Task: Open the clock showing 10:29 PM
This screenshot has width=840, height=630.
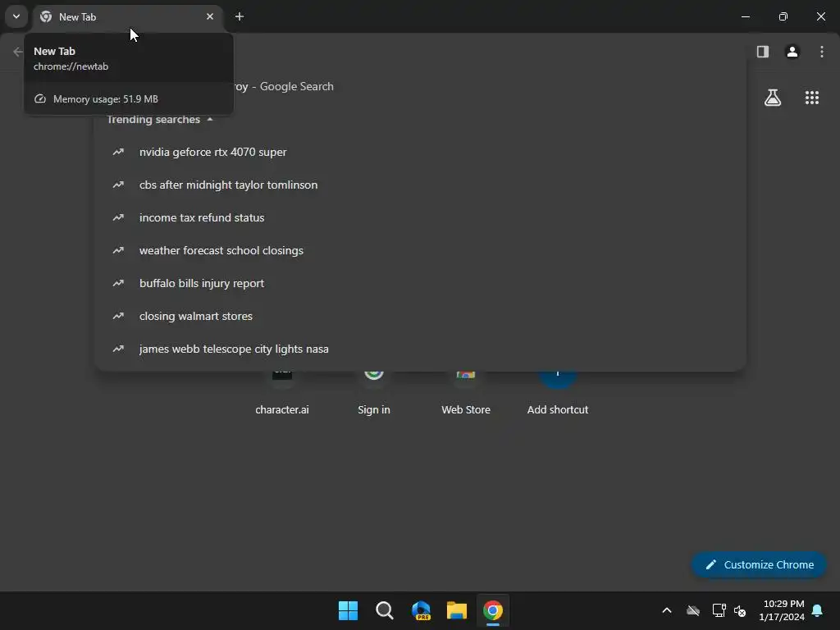Action: tap(782, 610)
